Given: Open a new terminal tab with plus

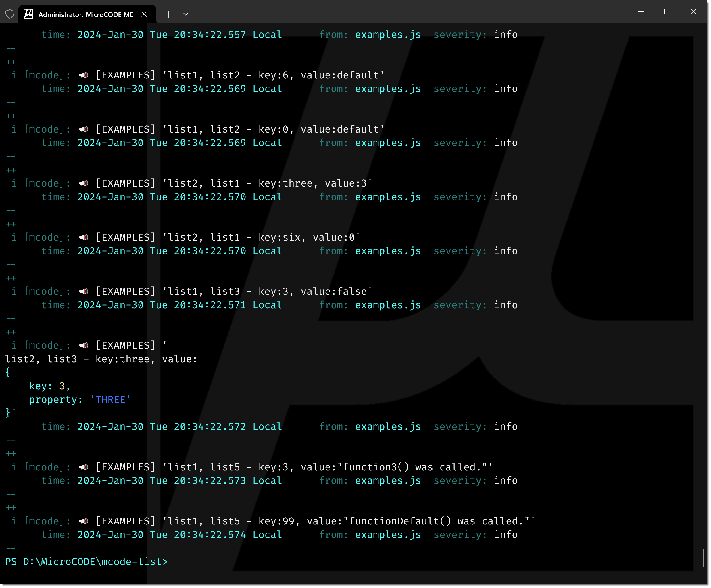Looking at the screenshot, I should (169, 14).
